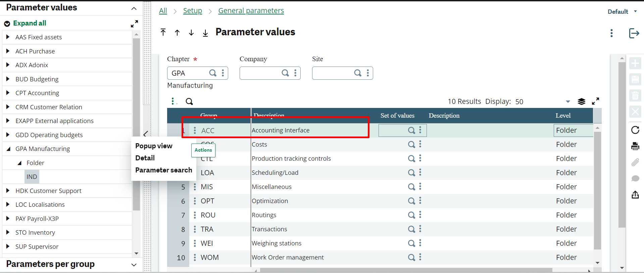644x273 pixels.
Task: Open lookup magnifier in Chapter field
Action: coord(213,73)
